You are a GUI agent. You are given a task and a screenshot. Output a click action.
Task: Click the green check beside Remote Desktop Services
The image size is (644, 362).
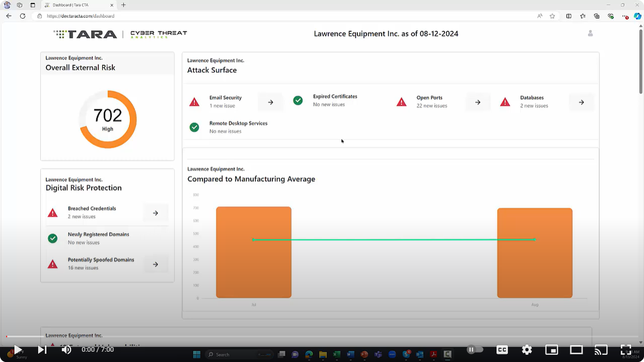click(194, 127)
